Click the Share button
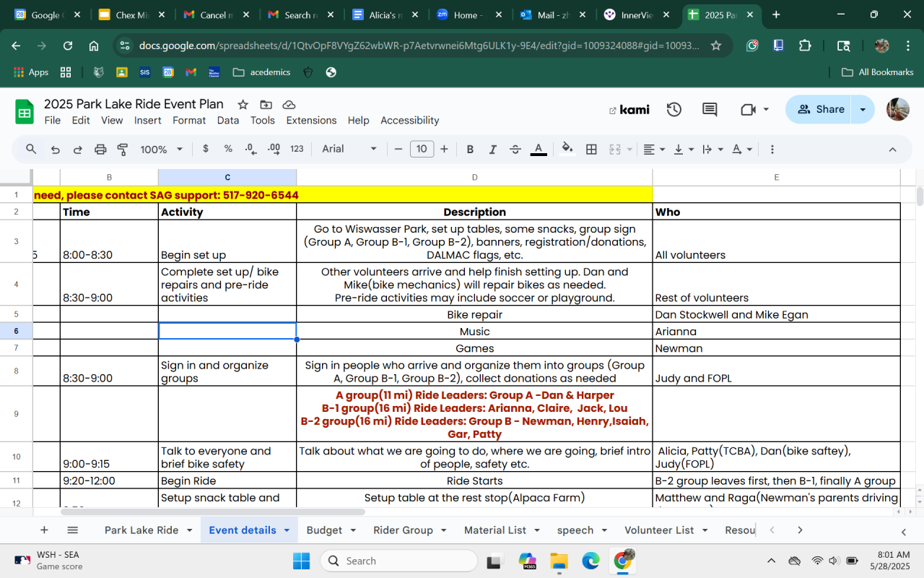The width and height of the screenshot is (924, 578). tap(821, 110)
